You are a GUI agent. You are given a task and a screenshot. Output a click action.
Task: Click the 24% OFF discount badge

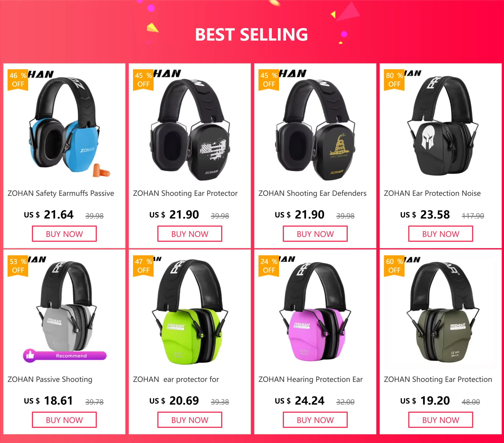click(269, 266)
